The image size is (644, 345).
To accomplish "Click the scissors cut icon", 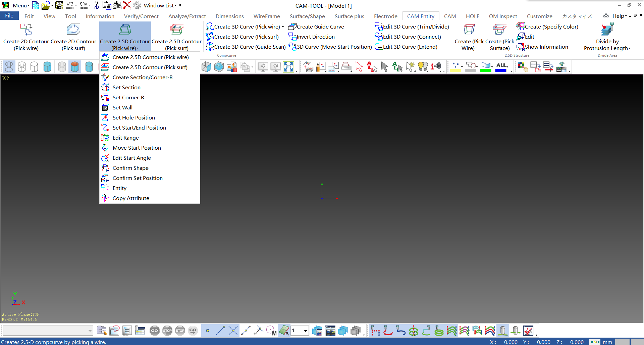I will tap(97, 5).
